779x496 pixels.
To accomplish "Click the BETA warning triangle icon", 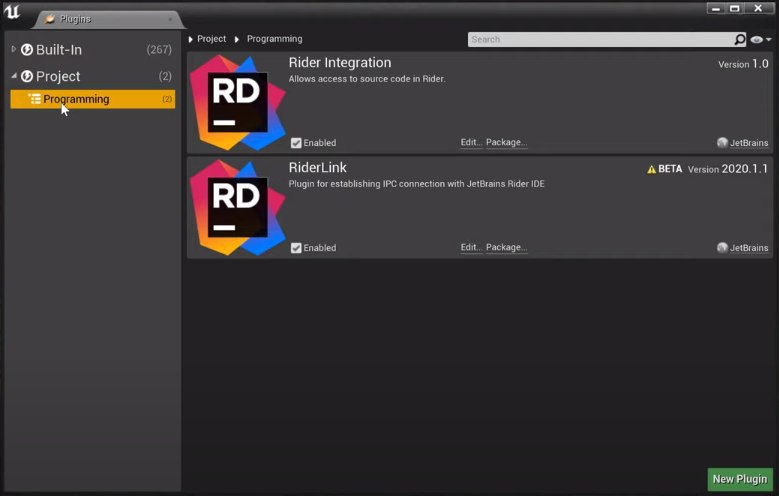I will click(x=651, y=169).
